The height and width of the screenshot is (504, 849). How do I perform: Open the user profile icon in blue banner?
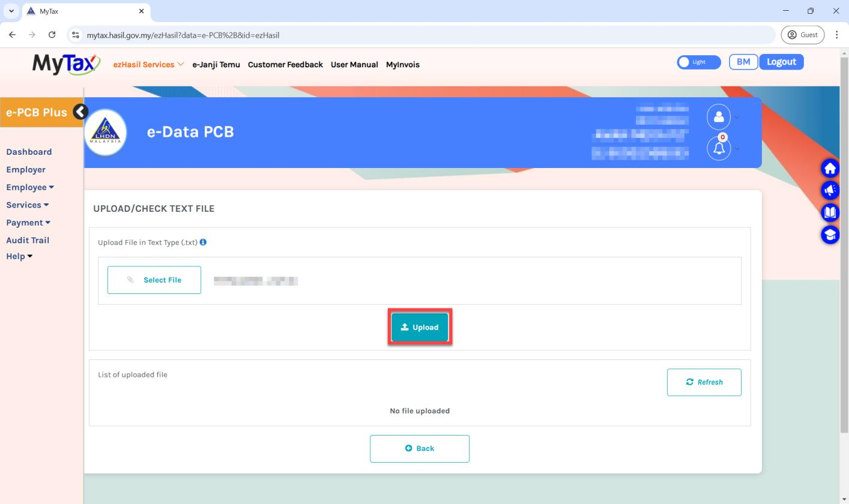click(719, 117)
